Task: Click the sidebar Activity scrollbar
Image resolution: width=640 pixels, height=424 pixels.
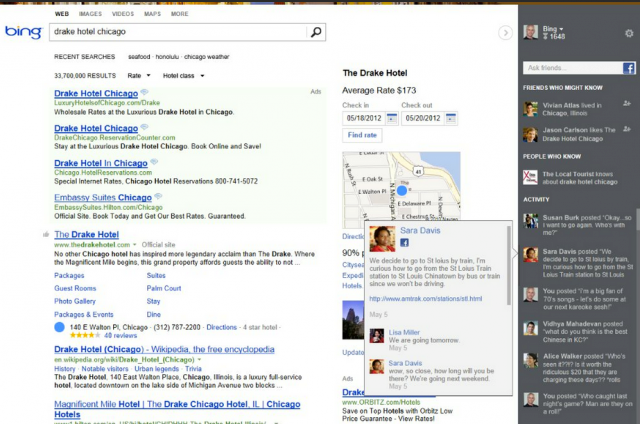Action: point(638,220)
